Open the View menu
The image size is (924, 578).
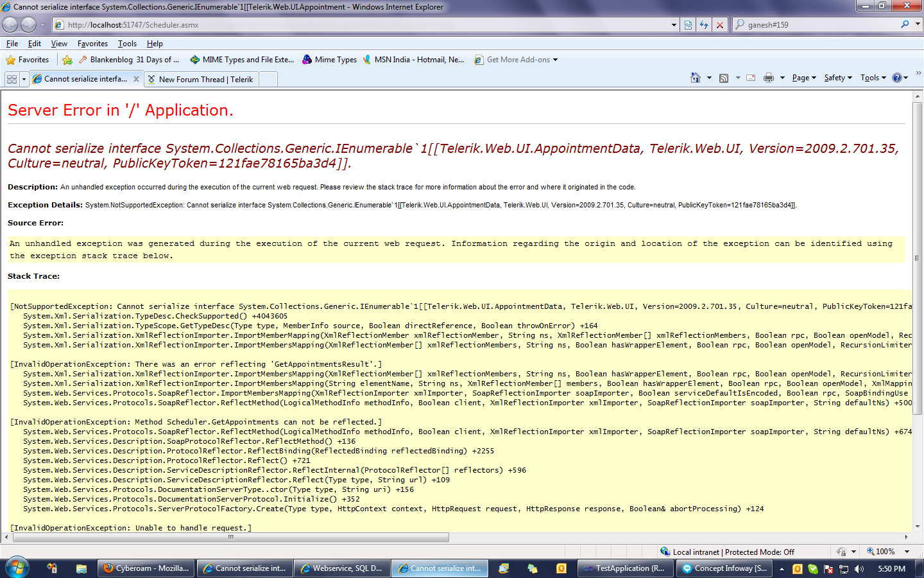coord(59,44)
